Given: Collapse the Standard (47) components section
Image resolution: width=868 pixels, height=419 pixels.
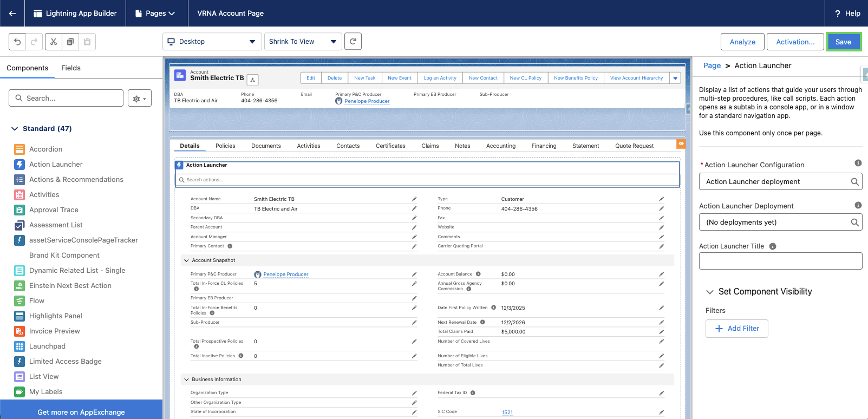Looking at the screenshot, I should 15,129.
